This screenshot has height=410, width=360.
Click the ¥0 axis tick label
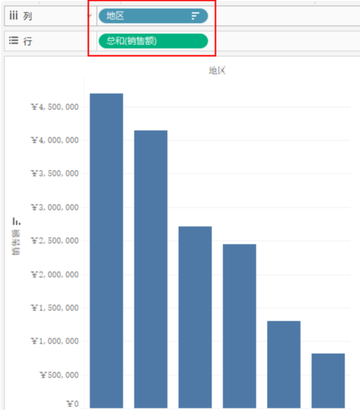pyautogui.click(x=73, y=404)
